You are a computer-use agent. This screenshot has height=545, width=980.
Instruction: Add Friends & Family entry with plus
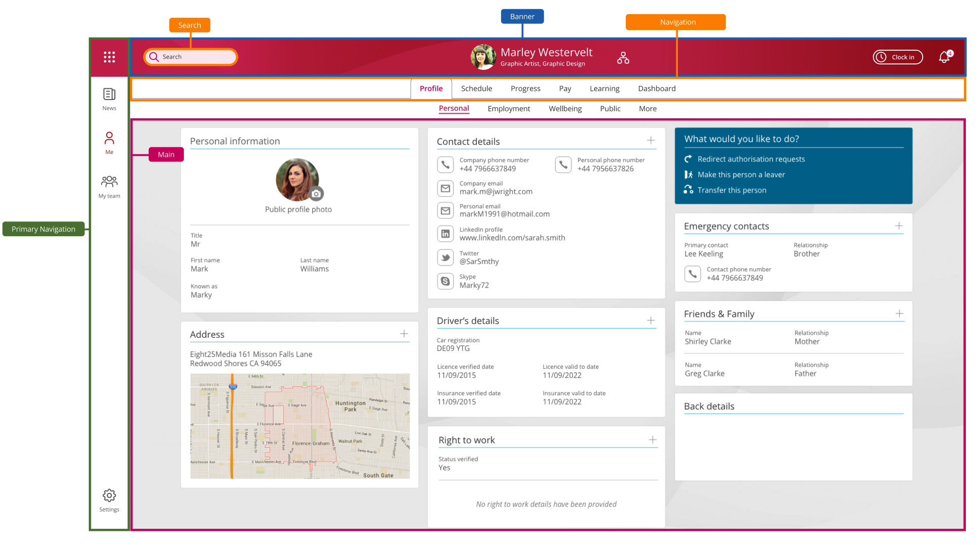pos(899,313)
